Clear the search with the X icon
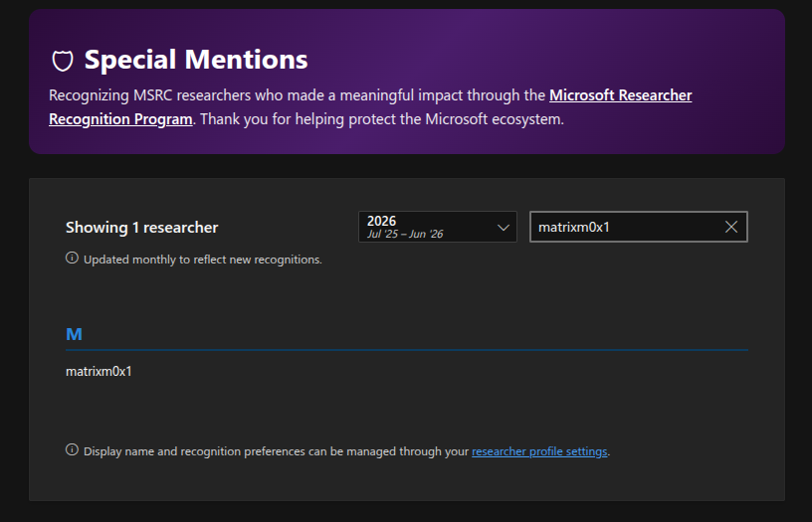812x522 pixels. 731,227
